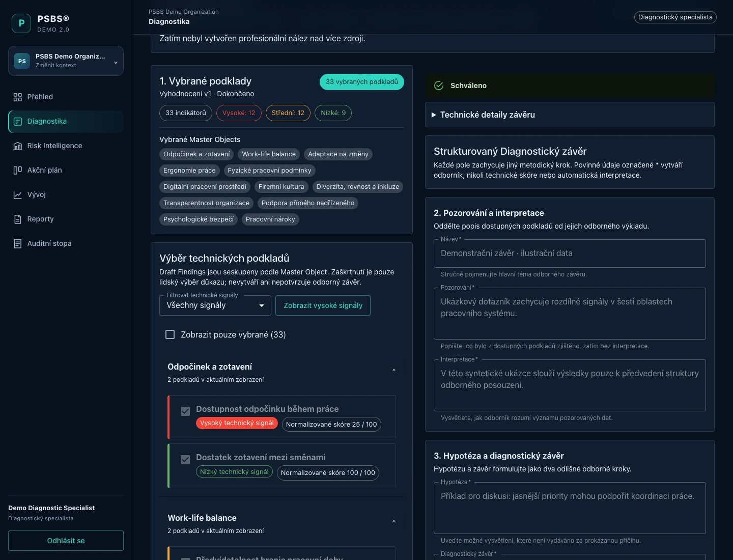Screen dimensions: 733x560
Task: Click the Firemní kultura tag
Action: tap(281, 187)
